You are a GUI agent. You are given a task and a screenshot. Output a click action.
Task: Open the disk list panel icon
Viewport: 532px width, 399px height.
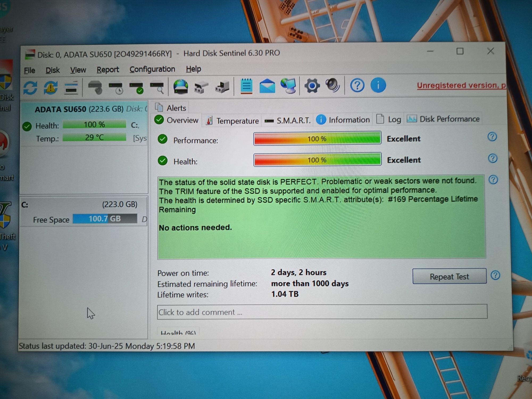[71, 88]
